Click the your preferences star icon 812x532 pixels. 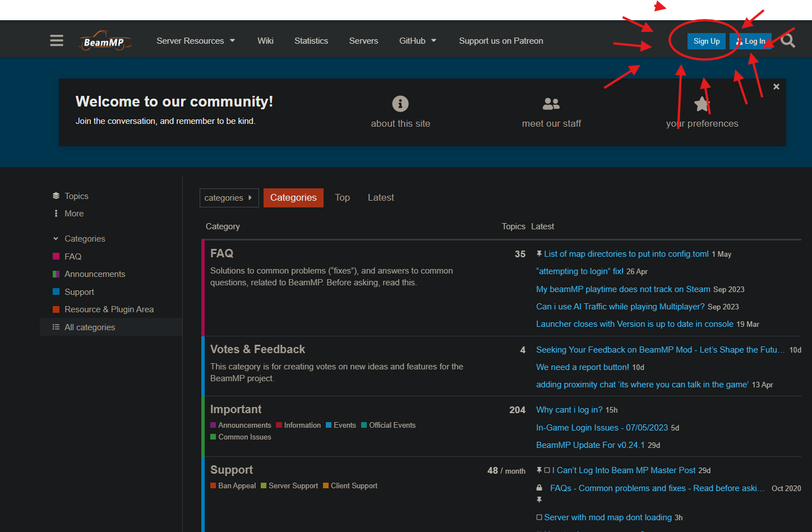point(702,104)
